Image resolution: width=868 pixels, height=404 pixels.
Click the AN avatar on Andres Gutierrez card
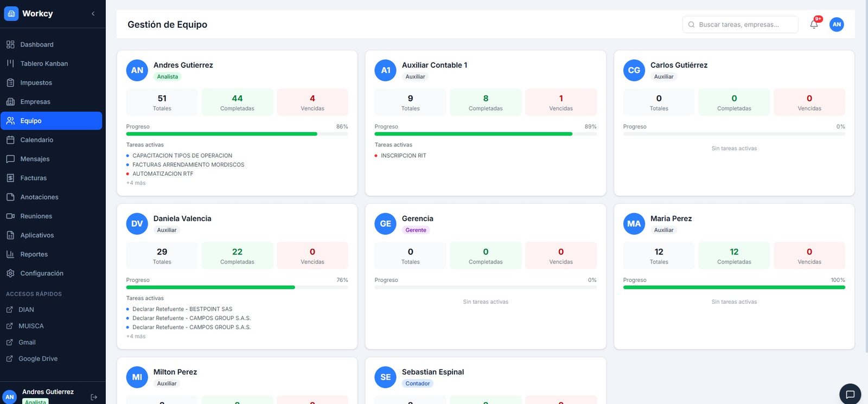coord(137,70)
